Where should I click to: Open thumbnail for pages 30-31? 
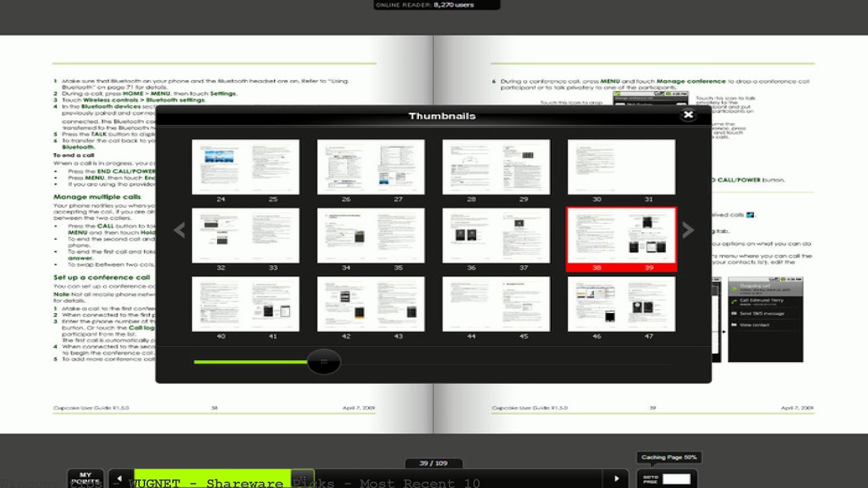click(x=621, y=167)
